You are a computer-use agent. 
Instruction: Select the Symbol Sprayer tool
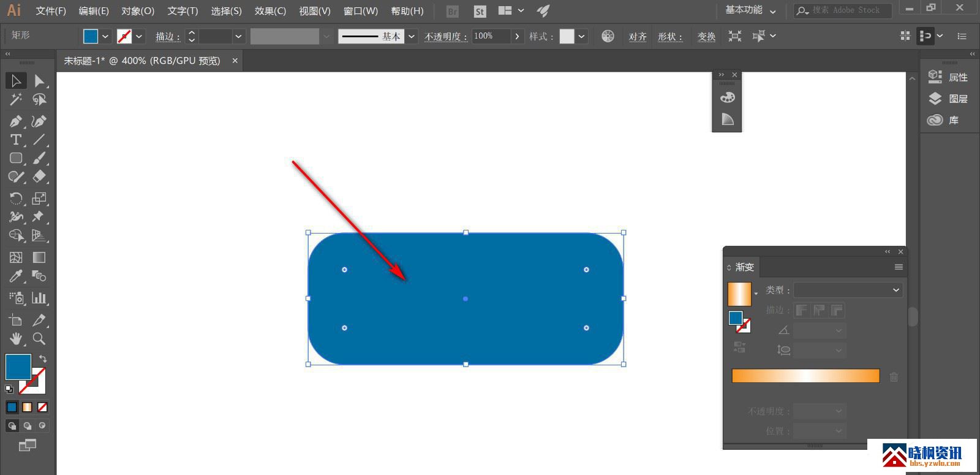[x=16, y=298]
